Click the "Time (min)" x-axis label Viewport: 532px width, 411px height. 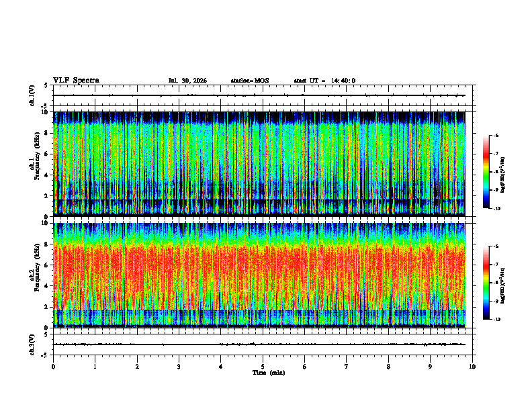pyautogui.click(x=269, y=373)
